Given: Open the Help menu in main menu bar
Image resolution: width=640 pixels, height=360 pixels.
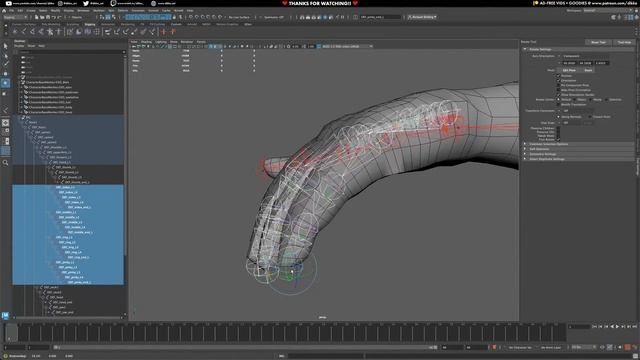Looking at the screenshot, I should coord(190,11).
